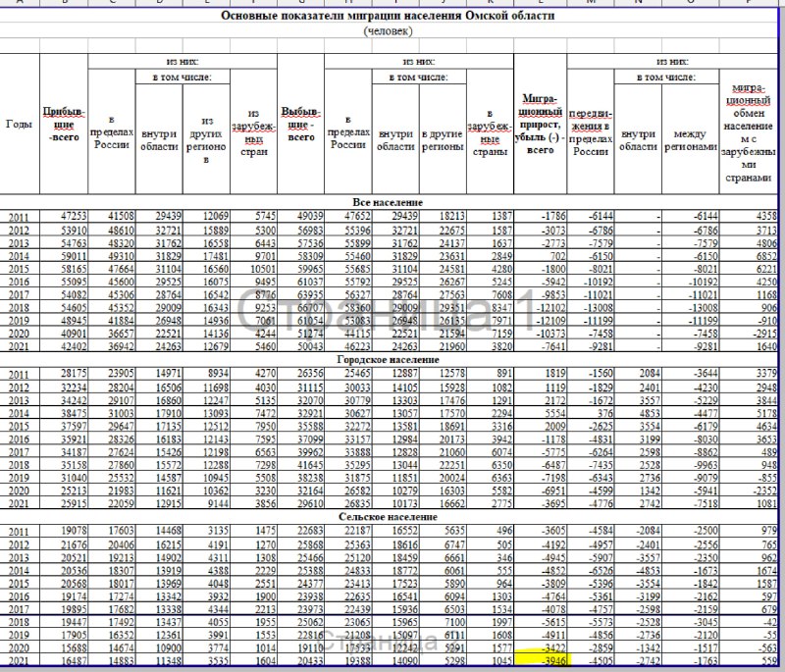Select the cell showing -7198

pyautogui.click(x=541, y=478)
